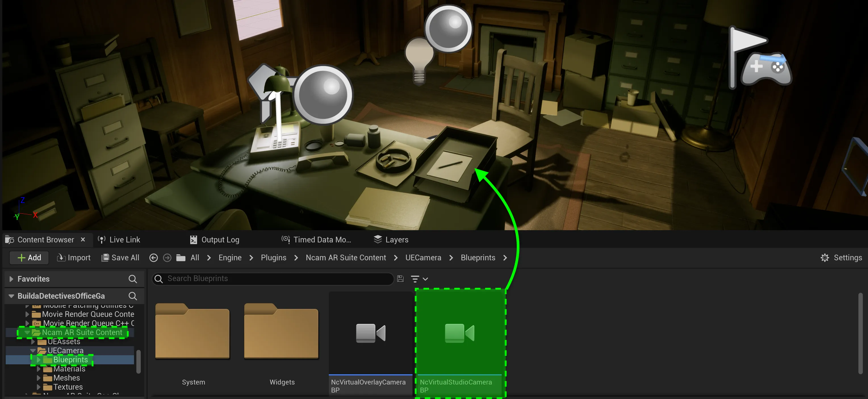
Task: Click the Add button in Content Browser
Action: click(29, 258)
